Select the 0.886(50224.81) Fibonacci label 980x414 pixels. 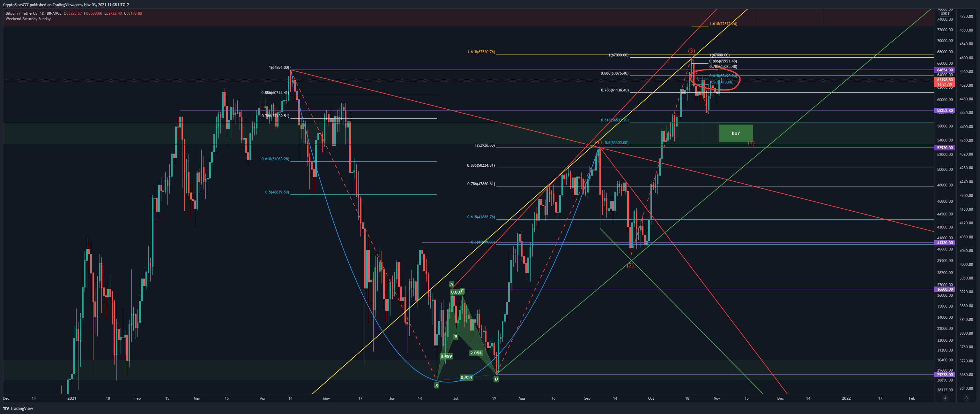(481, 165)
